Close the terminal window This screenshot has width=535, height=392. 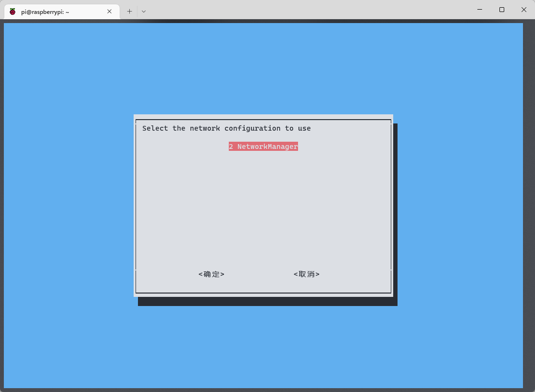click(x=523, y=10)
